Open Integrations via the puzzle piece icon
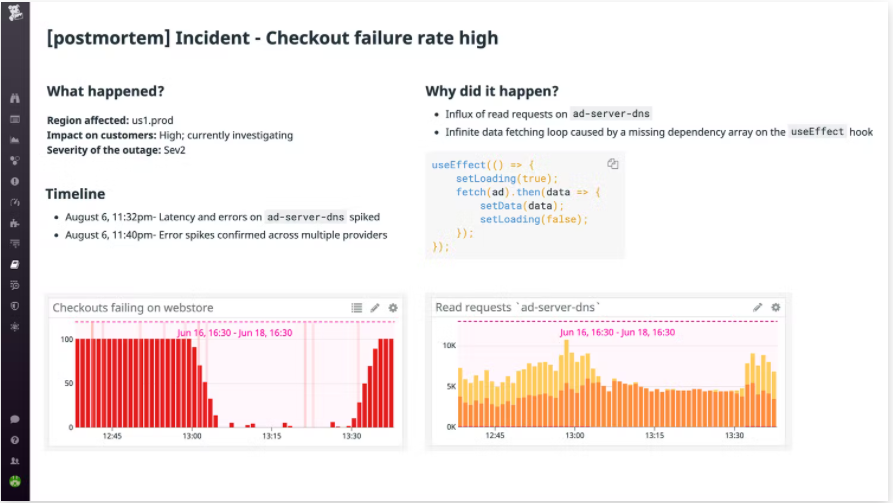The width and height of the screenshot is (893, 503). [15, 223]
